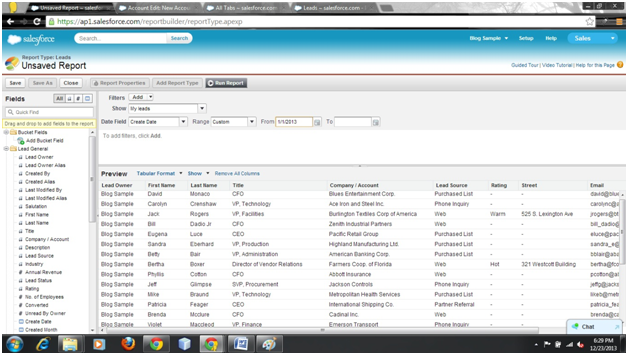Open the Help menu link
The height and width of the screenshot is (364, 641).
coord(551,38)
